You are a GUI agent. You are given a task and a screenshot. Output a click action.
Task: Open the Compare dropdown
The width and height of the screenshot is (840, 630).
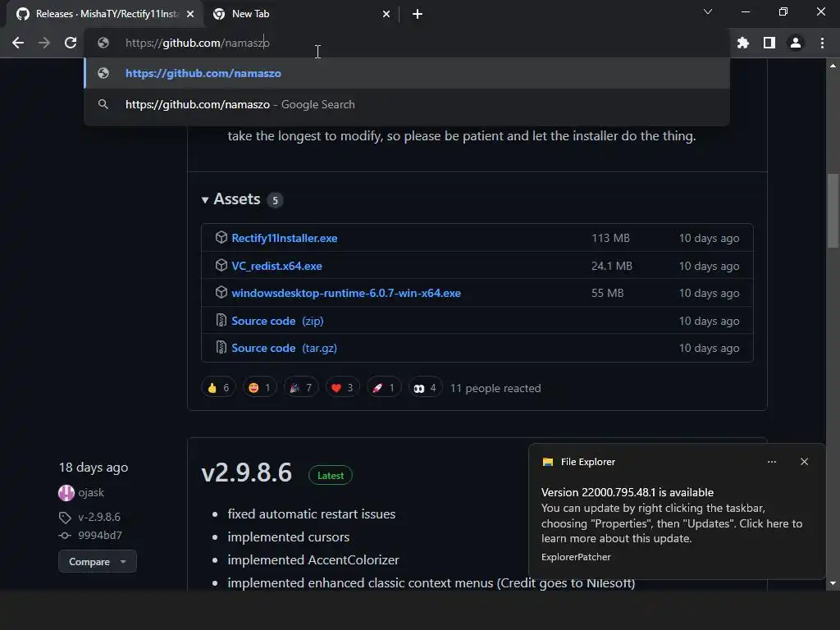point(98,561)
